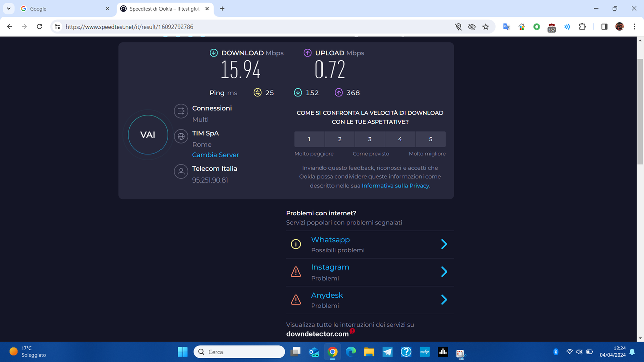Click the upload ping icon beside 368
This screenshot has width=644, height=362.
click(339, 93)
